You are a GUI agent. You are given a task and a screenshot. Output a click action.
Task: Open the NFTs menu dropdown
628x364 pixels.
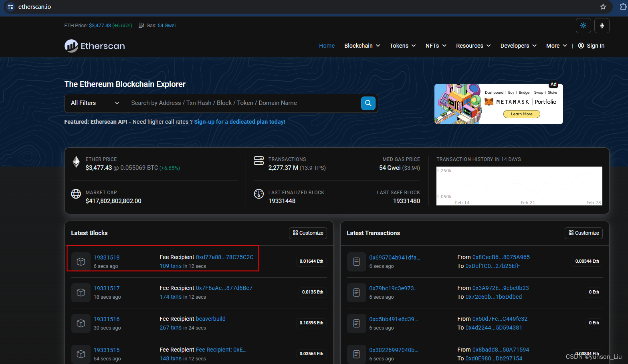click(x=436, y=46)
